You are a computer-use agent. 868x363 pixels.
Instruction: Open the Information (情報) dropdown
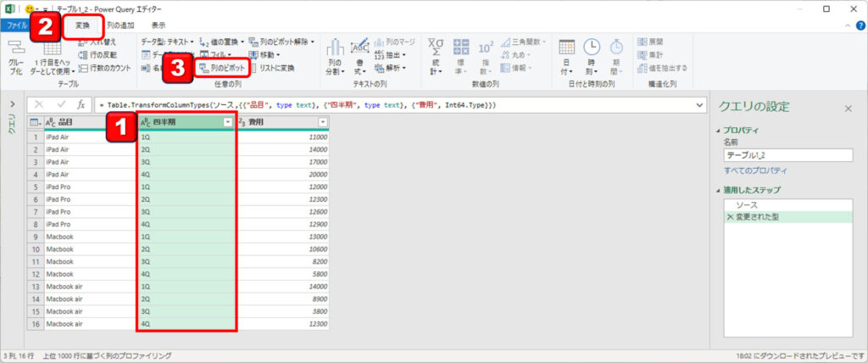(x=515, y=68)
